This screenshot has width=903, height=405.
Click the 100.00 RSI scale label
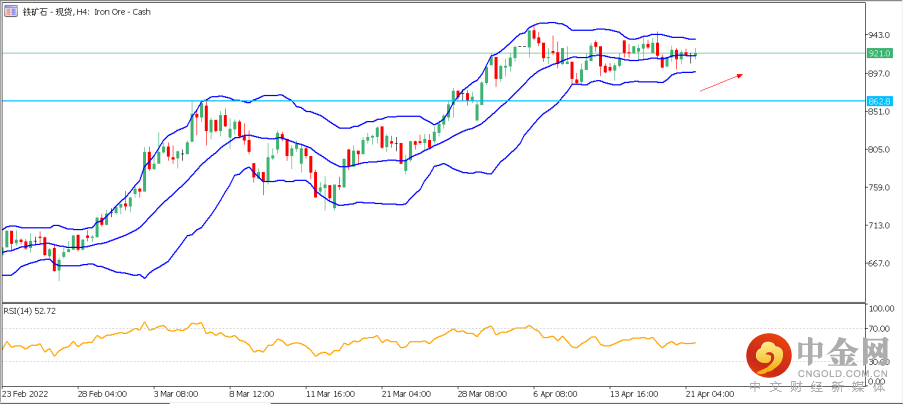point(881,309)
